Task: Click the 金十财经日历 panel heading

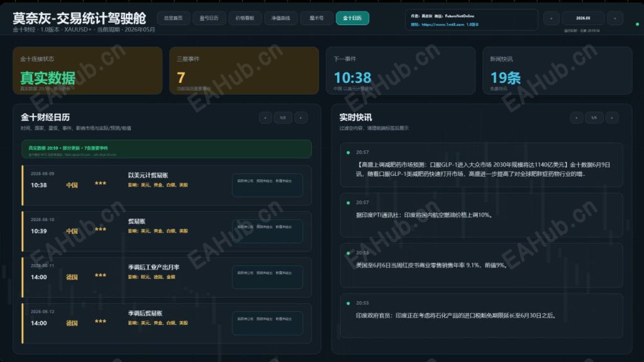Action: 45,118
